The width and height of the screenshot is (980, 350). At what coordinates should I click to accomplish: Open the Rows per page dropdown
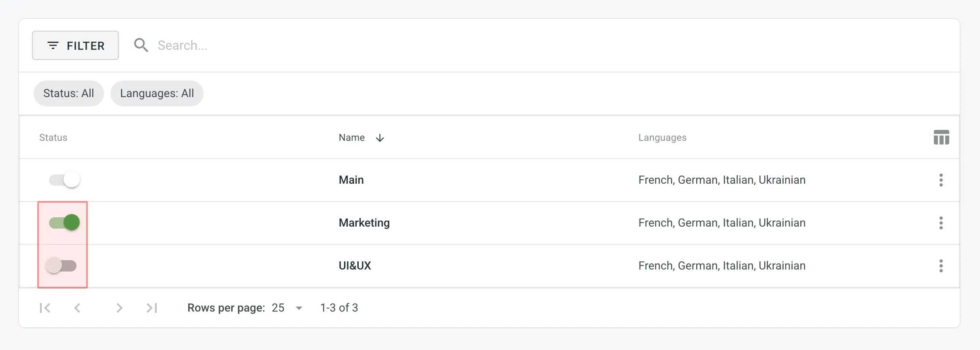click(x=288, y=308)
